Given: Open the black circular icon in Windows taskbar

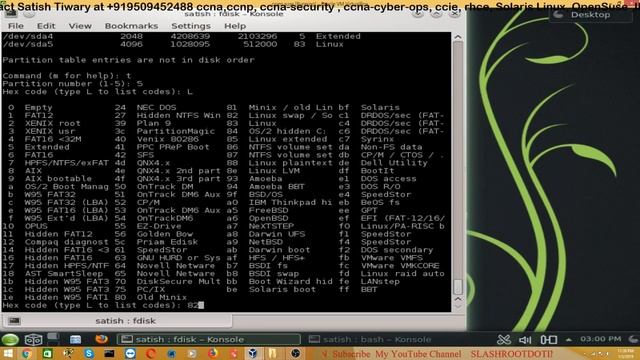Looking at the screenshot, I should (296, 353).
